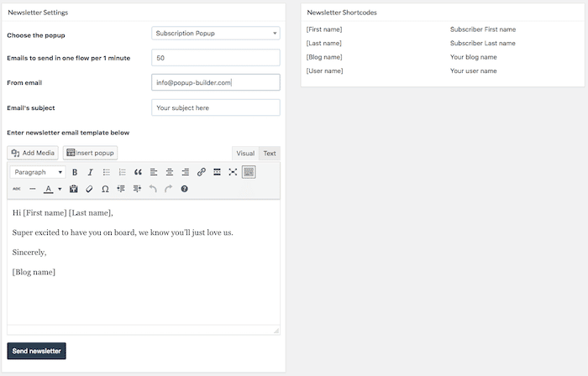588x376 pixels.
Task: Switch to the Text editor tab
Action: click(270, 154)
